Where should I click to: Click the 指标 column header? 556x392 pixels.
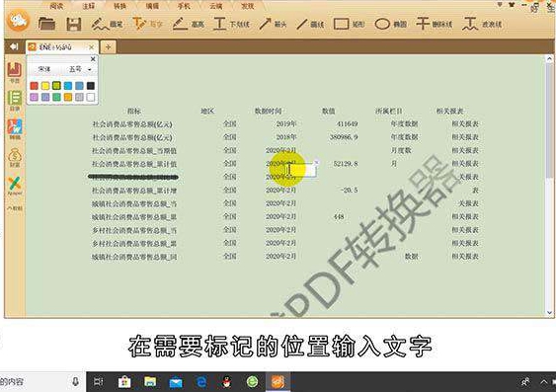(134, 111)
